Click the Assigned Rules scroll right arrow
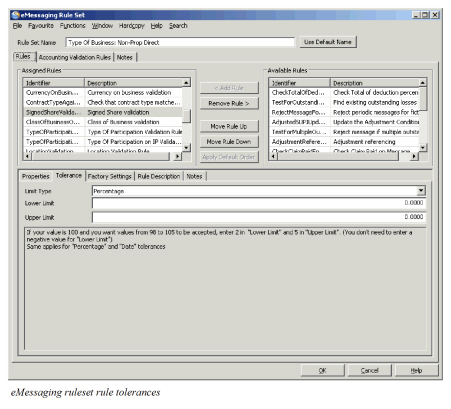 click(x=178, y=156)
